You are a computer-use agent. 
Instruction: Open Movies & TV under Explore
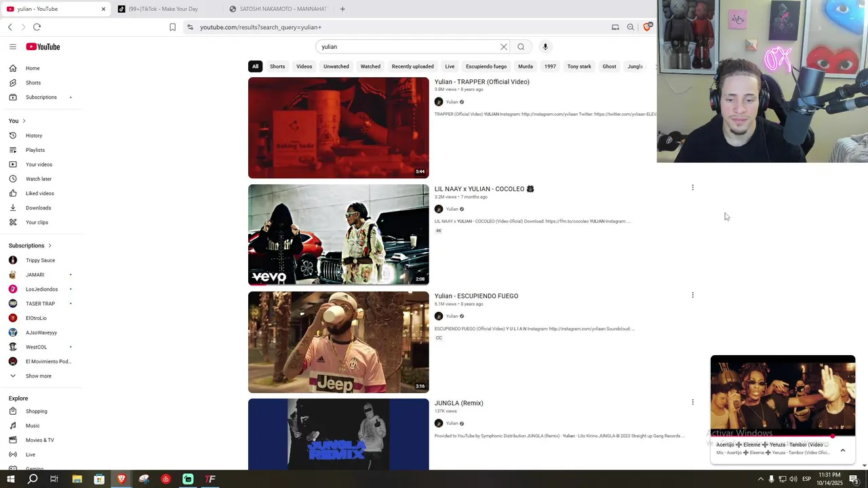tap(41, 440)
